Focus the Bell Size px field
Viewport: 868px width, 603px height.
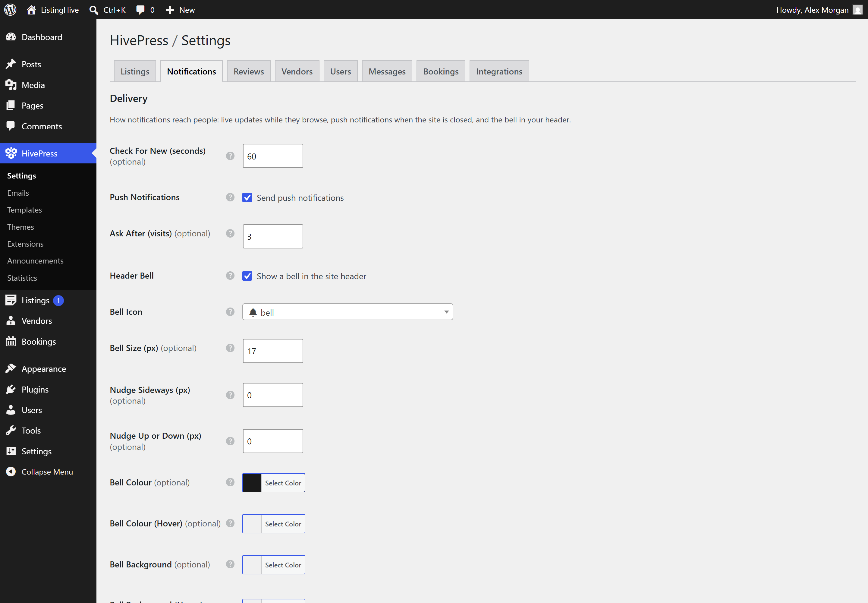point(273,351)
